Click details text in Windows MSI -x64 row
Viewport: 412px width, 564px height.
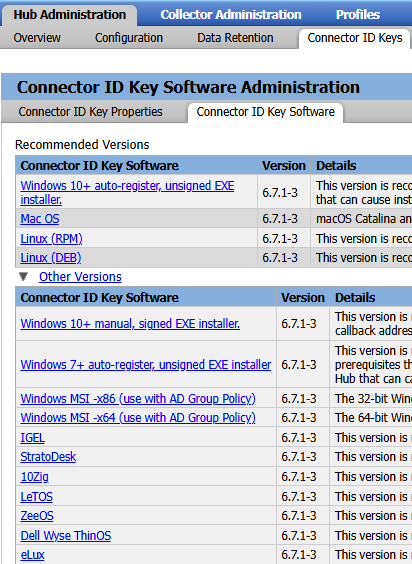373,418
